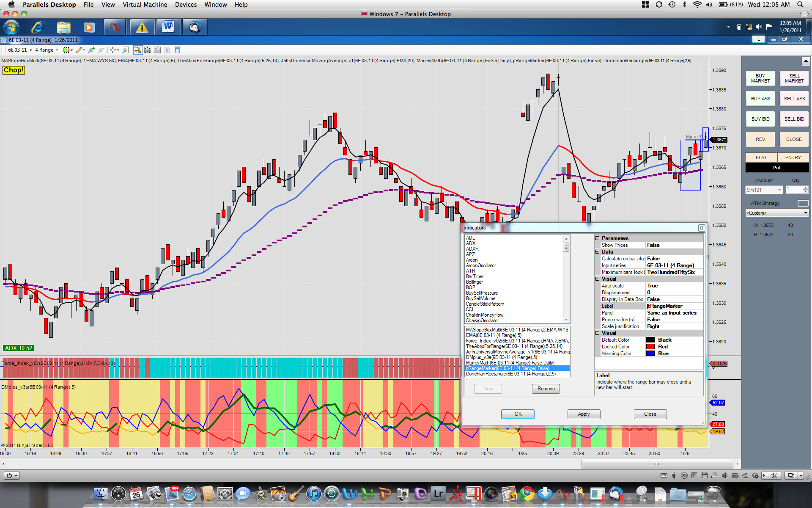Open the Virtual Machine menu
This screenshot has height=508, width=812.
(145, 5)
